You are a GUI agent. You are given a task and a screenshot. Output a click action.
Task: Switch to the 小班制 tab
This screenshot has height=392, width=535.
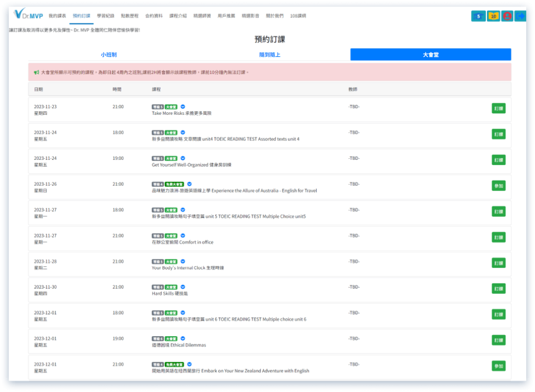(x=109, y=54)
